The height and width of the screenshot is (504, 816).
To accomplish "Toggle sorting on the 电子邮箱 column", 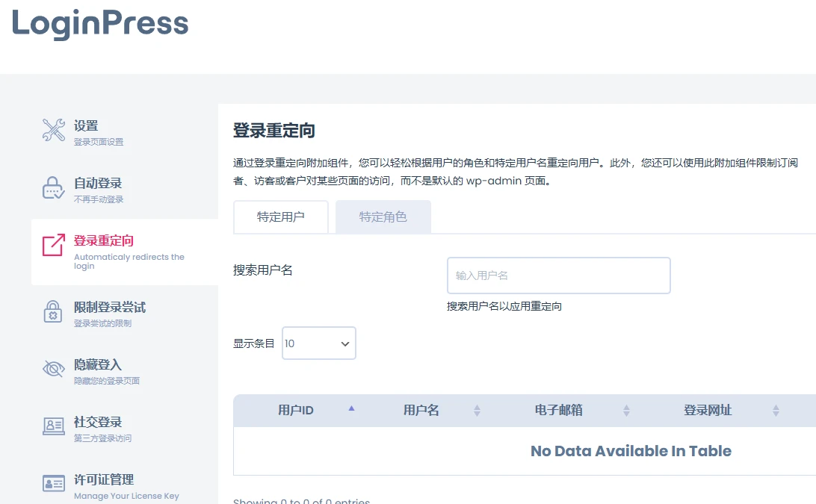I will click(x=626, y=409).
